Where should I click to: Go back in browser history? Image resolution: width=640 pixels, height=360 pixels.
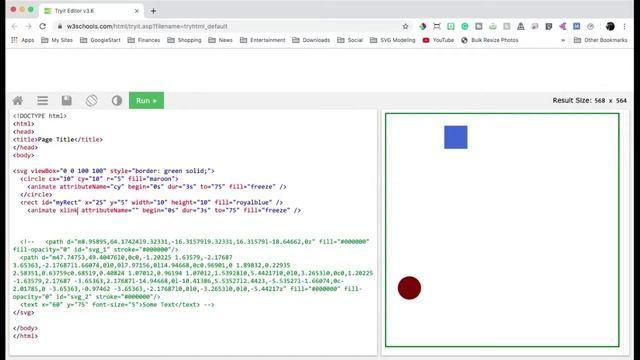(15, 26)
